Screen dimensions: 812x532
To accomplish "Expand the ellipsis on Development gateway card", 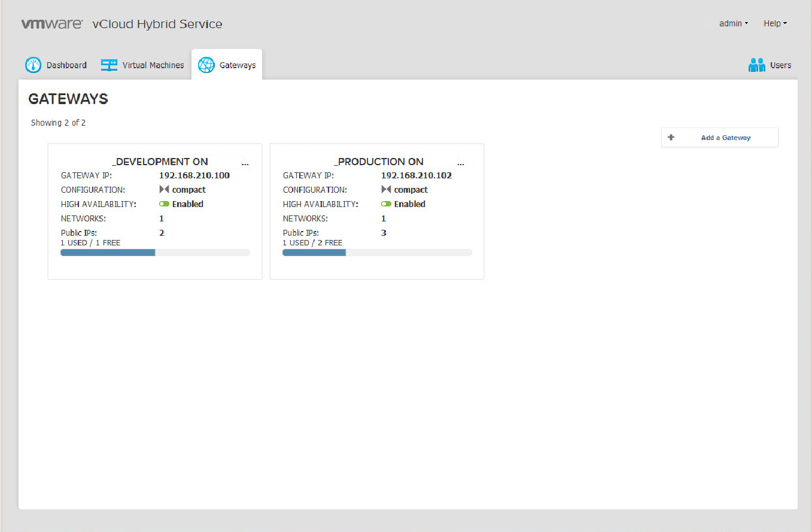I will click(x=245, y=163).
